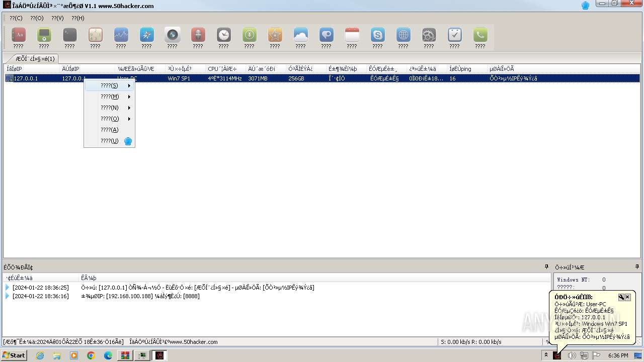The width and height of the screenshot is (644, 362).
Task: Click the volume speaker tray icon
Action: [572, 355]
